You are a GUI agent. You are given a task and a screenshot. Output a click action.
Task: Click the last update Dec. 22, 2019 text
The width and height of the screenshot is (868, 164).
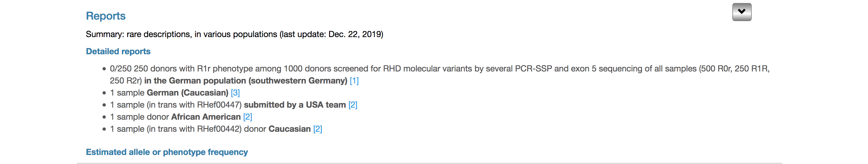point(331,34)
